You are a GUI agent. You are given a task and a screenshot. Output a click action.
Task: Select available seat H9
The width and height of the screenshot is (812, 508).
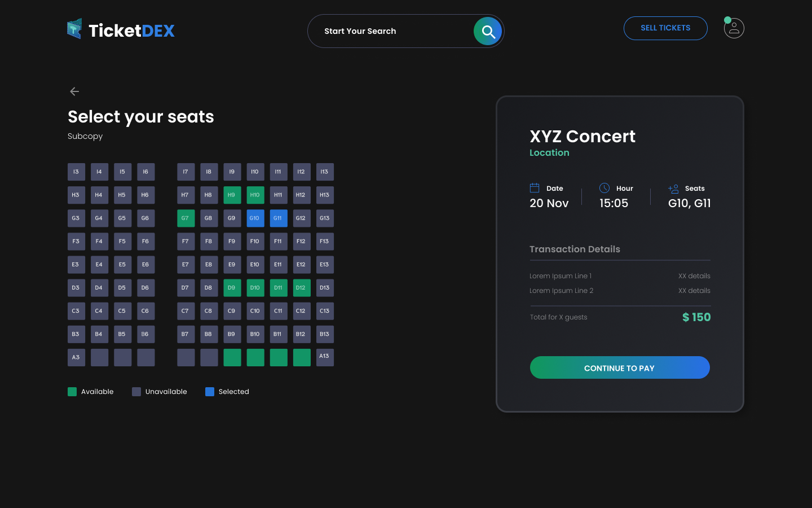232,195
